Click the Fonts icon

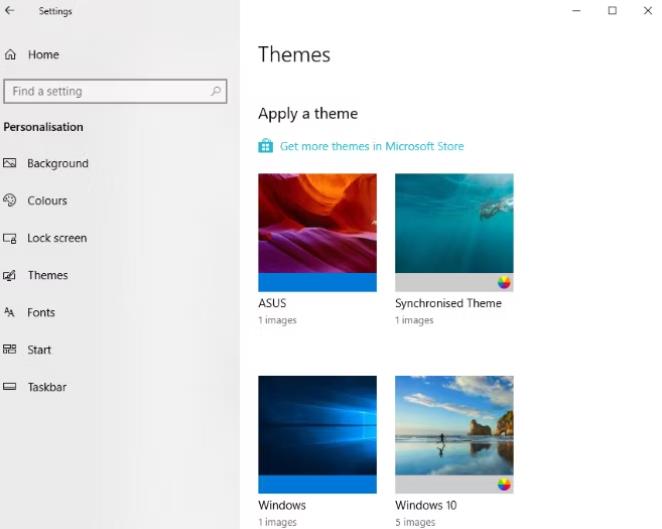(9, 312)
